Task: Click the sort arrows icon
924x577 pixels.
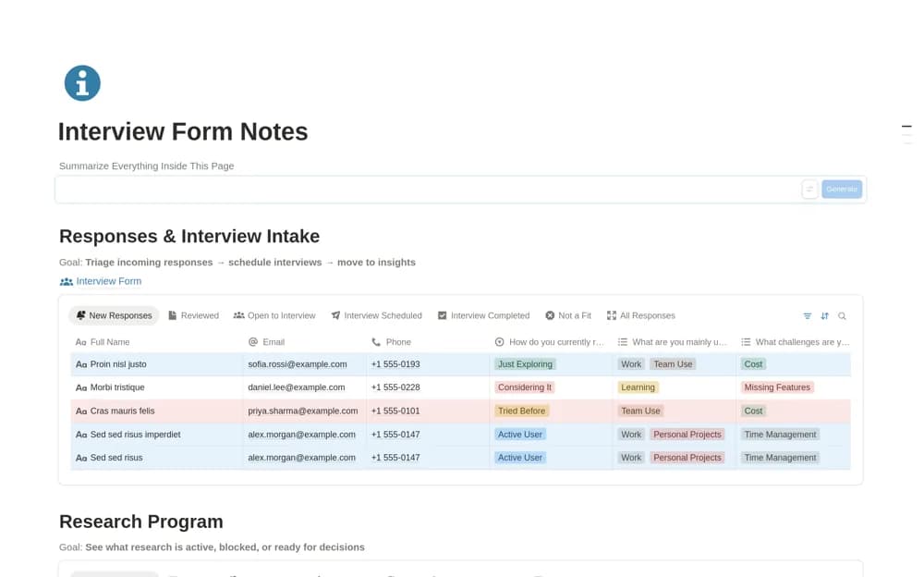Action: [x=824, y=316]
